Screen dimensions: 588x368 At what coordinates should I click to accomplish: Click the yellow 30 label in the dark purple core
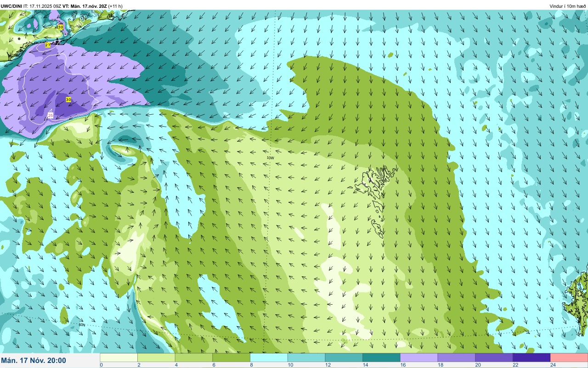click(x=68, y=100)
